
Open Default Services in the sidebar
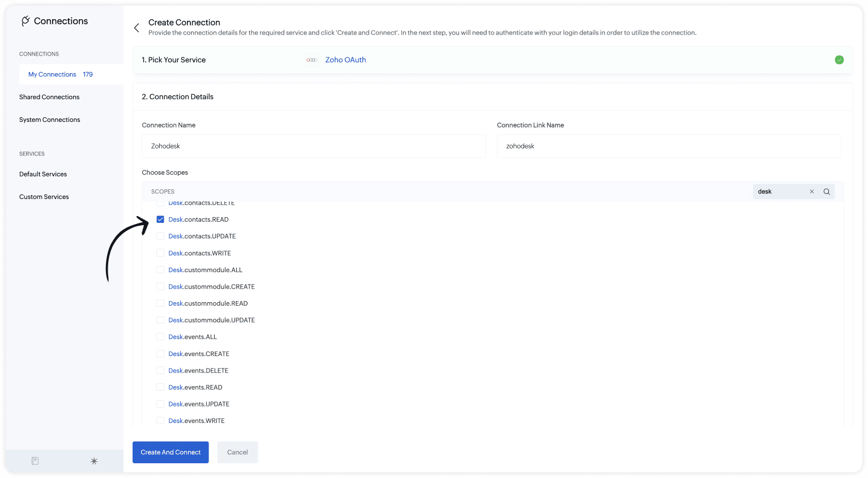coord(43,174)
